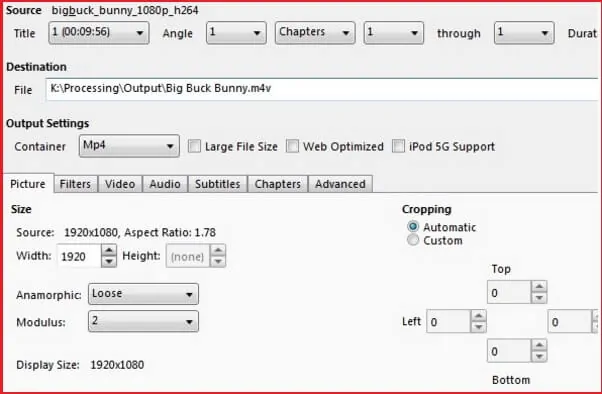The image size is (602, 394).
Task: Enable the Web Optimized checkbox
Action: [x=292, y=146]
